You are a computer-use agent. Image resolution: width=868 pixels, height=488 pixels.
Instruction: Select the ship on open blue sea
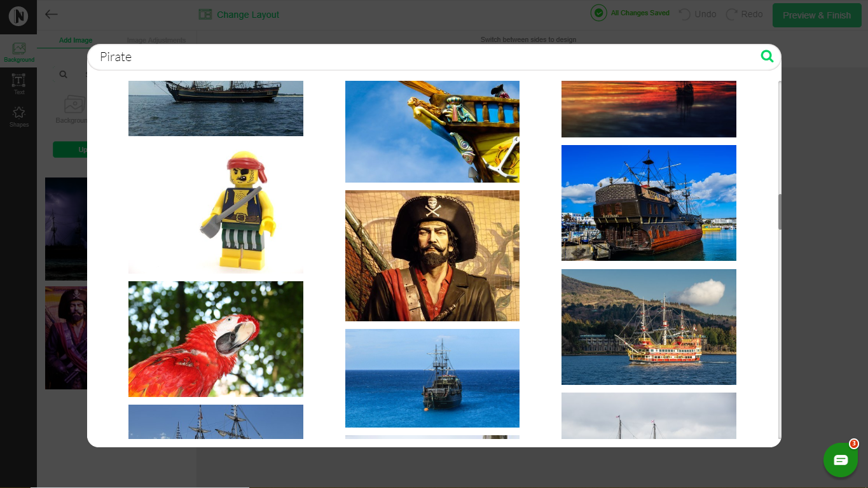432,378
